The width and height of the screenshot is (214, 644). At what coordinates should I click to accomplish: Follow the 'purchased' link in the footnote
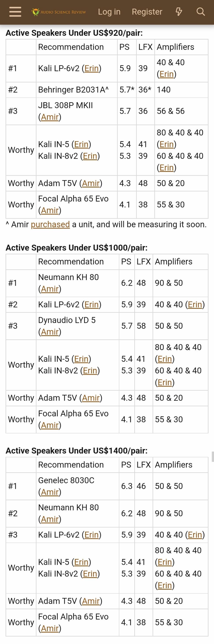tap(50, 224)
